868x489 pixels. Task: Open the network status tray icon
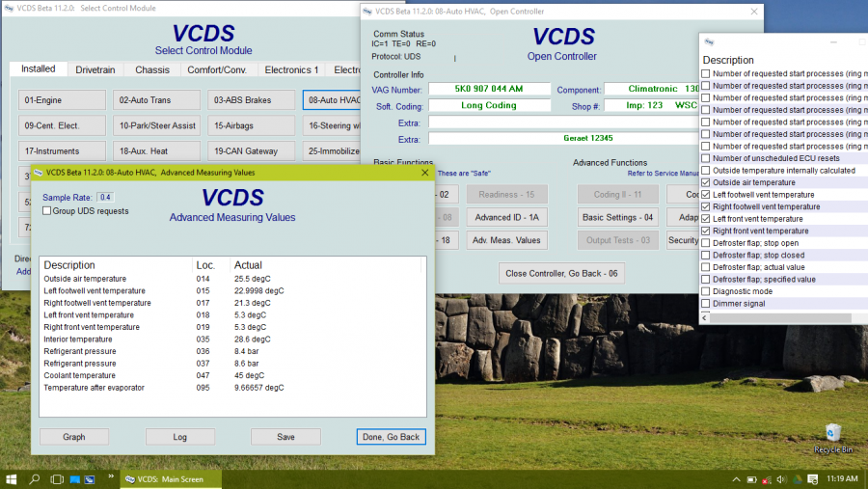pyautogui.click(x=767, y=479)
